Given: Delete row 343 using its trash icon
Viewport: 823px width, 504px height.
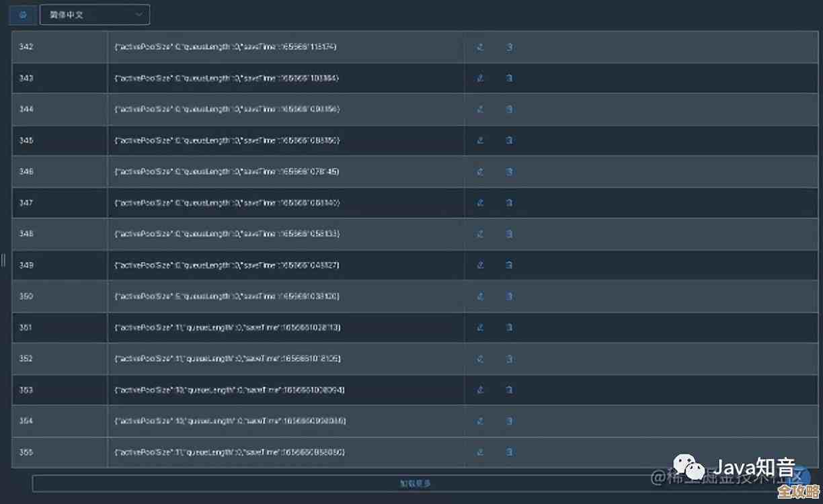Looking at the screenshot, I should tap(509, 78).
